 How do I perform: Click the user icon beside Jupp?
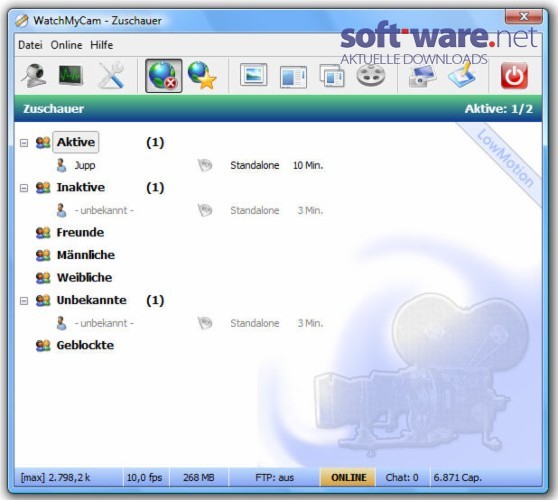[62, 165]
